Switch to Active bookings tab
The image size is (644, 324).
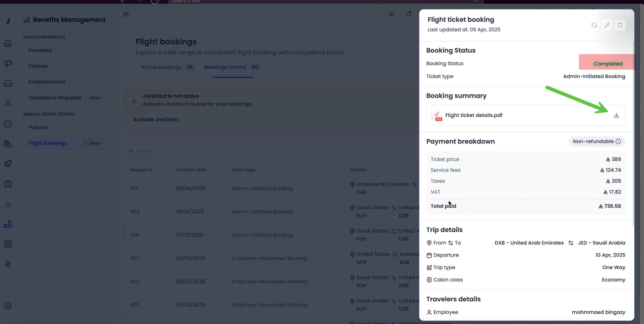tap(161, 67)
